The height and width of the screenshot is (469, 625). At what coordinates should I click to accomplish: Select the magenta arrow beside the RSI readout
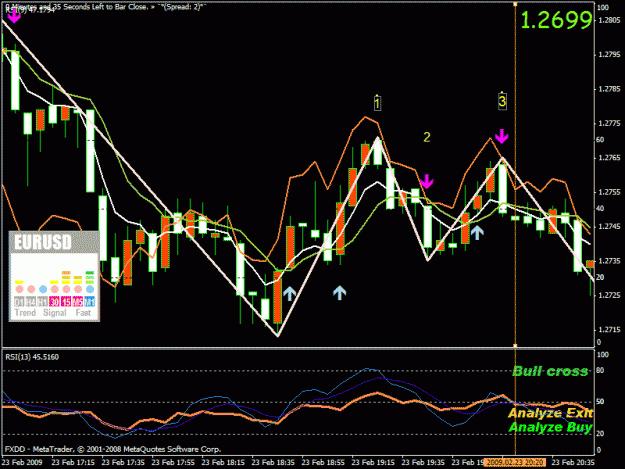[x=14, y=16]
